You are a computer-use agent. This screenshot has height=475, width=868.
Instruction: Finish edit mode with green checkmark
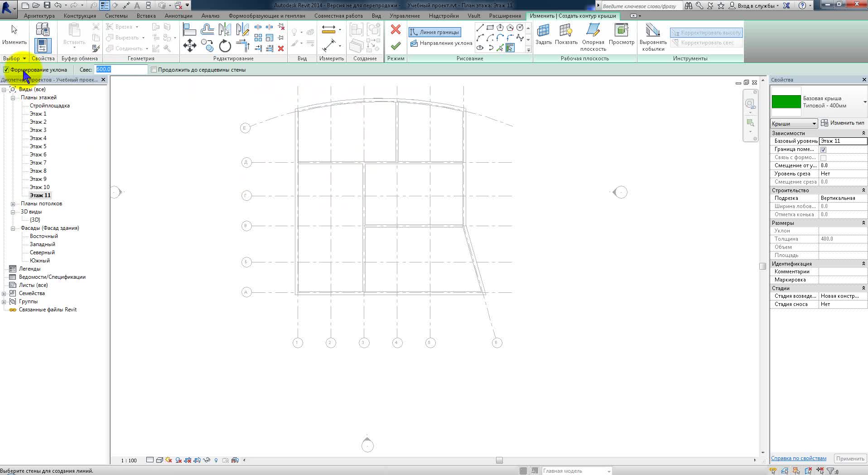[x=395, y=45]
